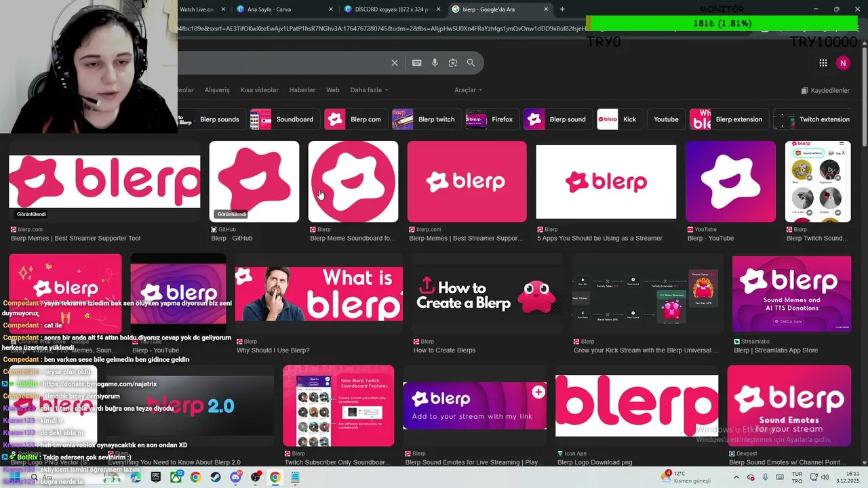Open '5 Apps You Should be Using' image
The image size is (868, 488).
point(606,182)
